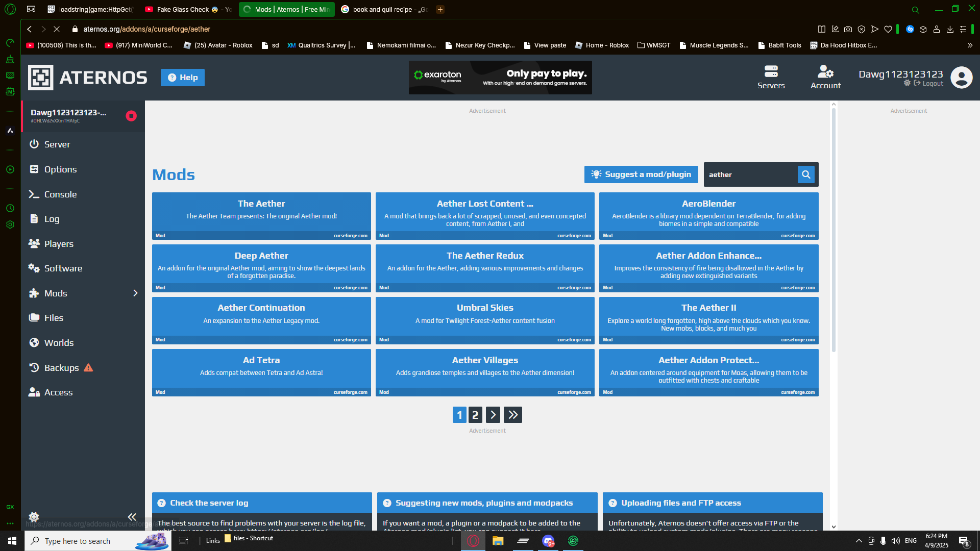Click the address bar URL
This screenshot has height=551, width=980.
tap(147, 29)
